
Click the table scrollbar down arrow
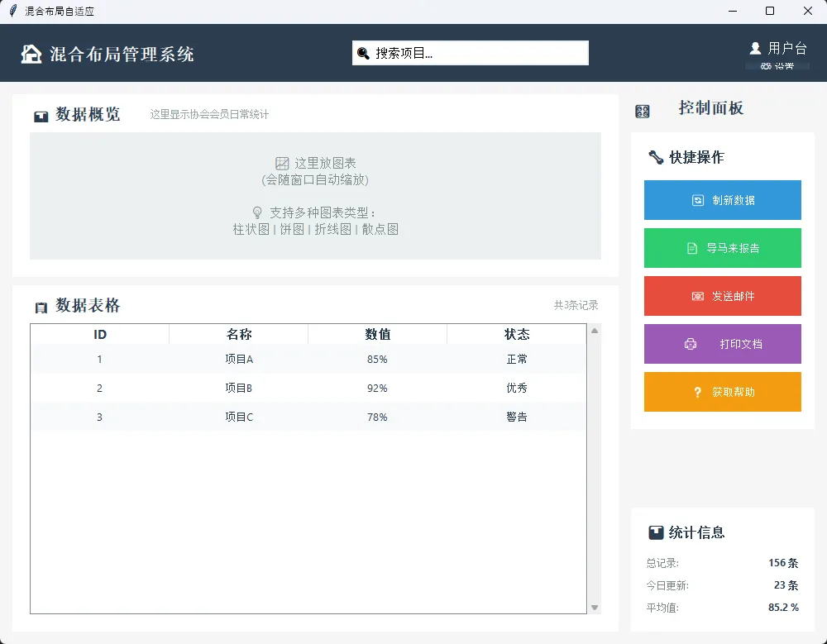594,608
